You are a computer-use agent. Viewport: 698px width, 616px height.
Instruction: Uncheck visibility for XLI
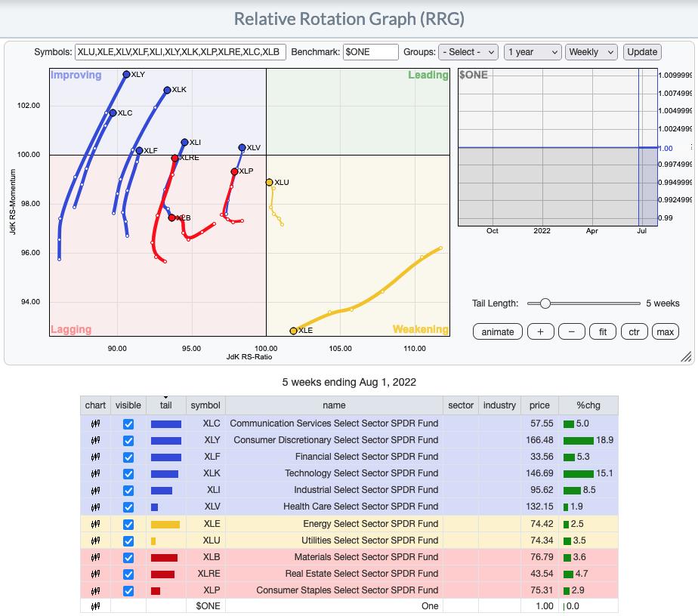128,490
